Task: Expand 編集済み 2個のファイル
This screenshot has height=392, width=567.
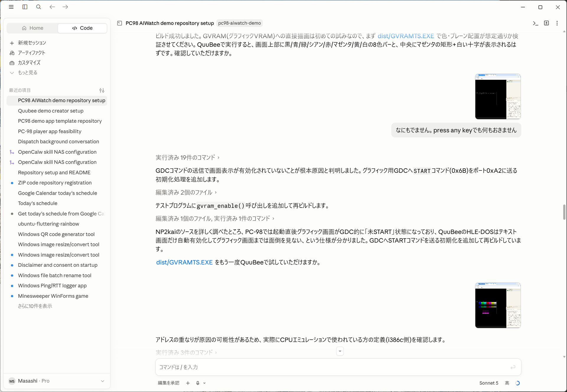Action: 186,192
